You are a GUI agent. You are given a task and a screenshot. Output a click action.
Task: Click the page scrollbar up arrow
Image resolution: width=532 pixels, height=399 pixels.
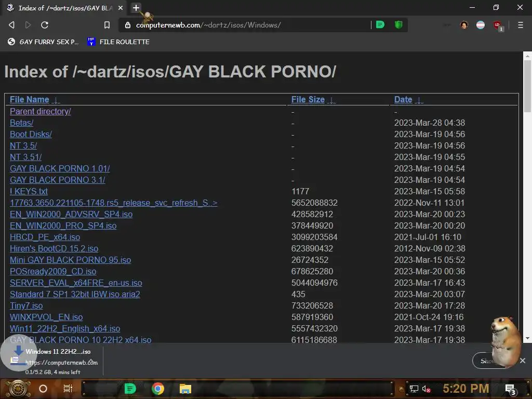point(527,56)
